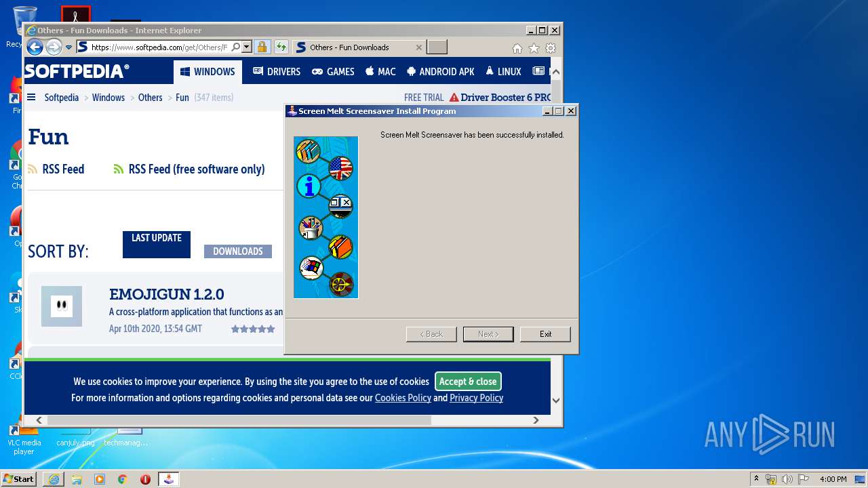The image size is (868, 488).
Task: Open the WINDOWS section tab
Action: (208, 72)
